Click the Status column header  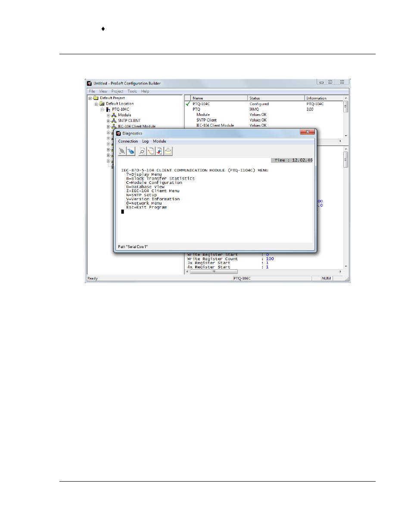click(x=276, y=98)
